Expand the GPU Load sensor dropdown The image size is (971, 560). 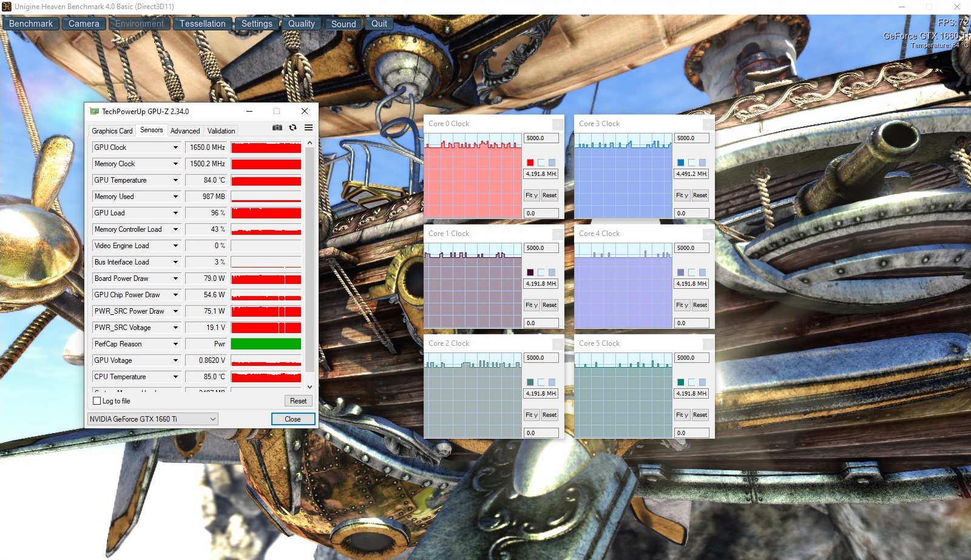[175, 213]
